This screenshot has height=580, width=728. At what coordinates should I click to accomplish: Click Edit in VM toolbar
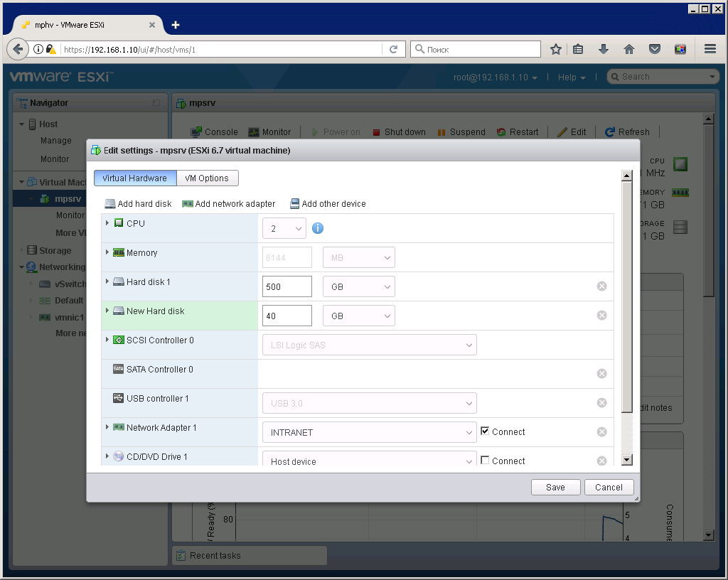tap(572, 132)
